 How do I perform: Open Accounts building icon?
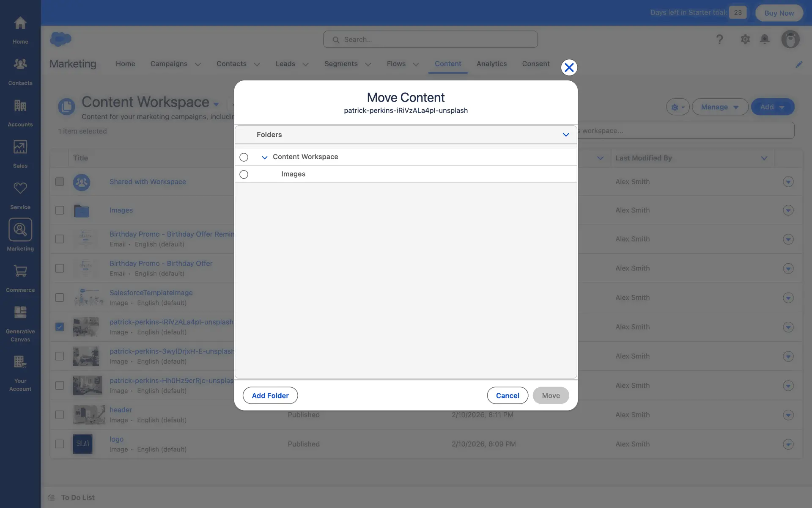(20, 106)
